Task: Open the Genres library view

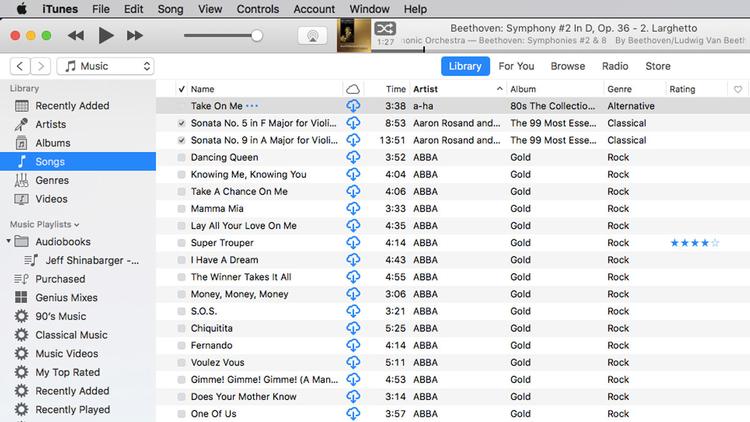Action: pos(78,180)
